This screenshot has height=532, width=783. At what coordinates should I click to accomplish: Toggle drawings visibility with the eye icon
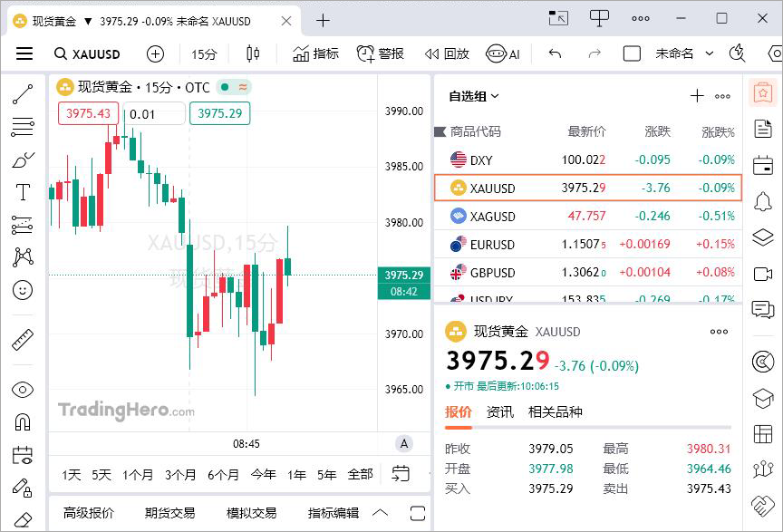(23, 390)
